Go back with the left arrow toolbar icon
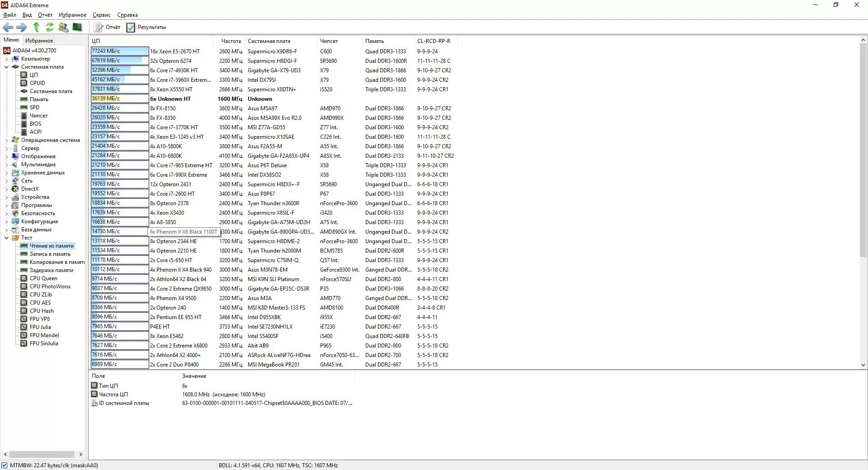 (x=8, y=27)
